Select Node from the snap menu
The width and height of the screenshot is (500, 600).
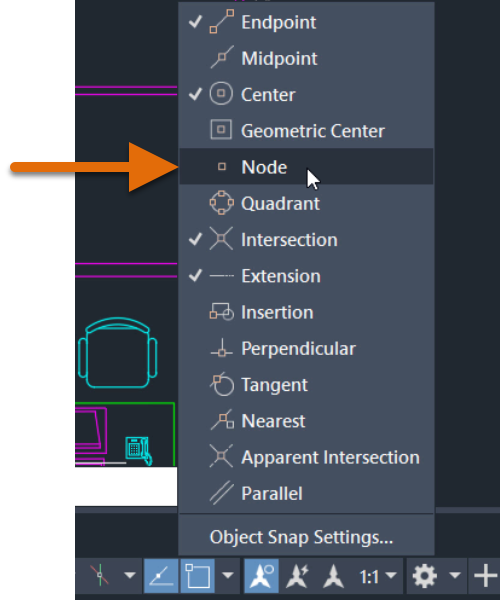coord(306,167)
